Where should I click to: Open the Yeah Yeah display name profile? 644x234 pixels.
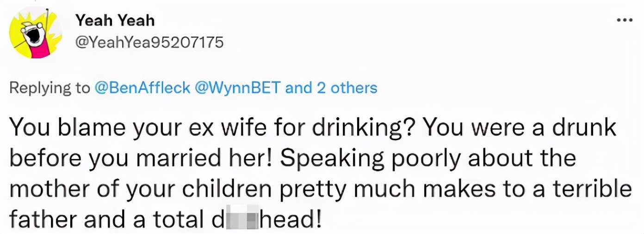tap(115, 20)
